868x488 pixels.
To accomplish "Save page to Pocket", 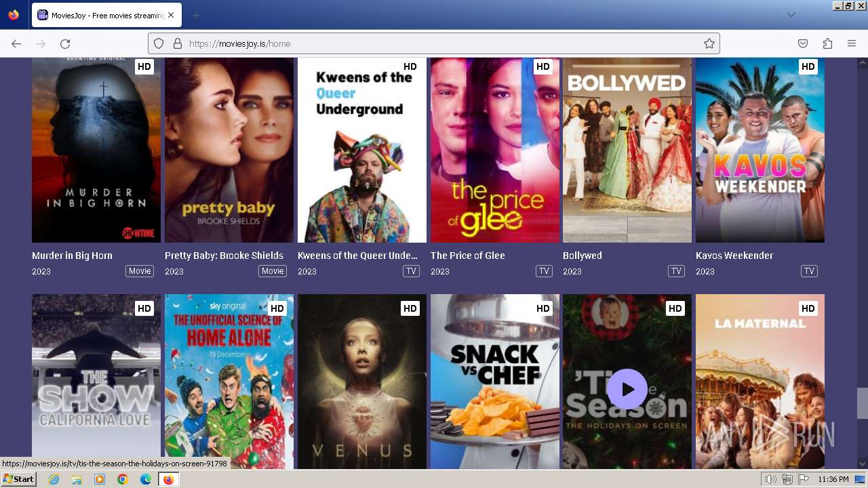I will click(x=803, y=43).
